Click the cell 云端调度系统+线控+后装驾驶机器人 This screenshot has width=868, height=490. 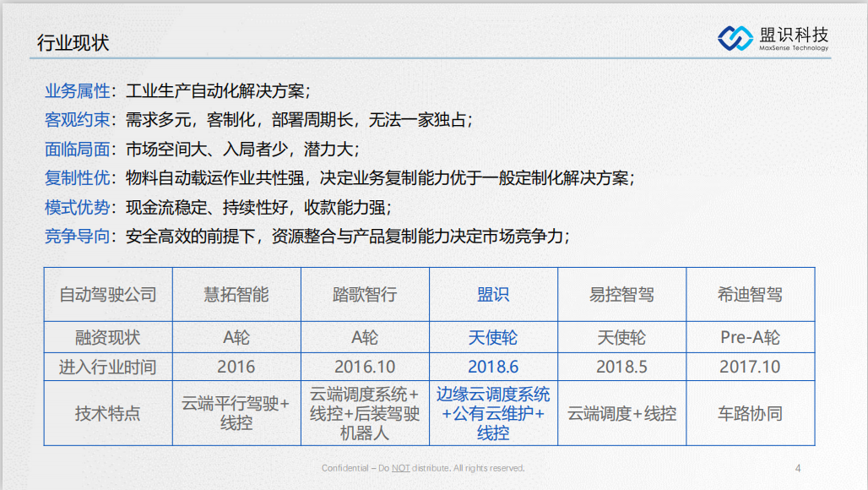(x=365, y=413)
